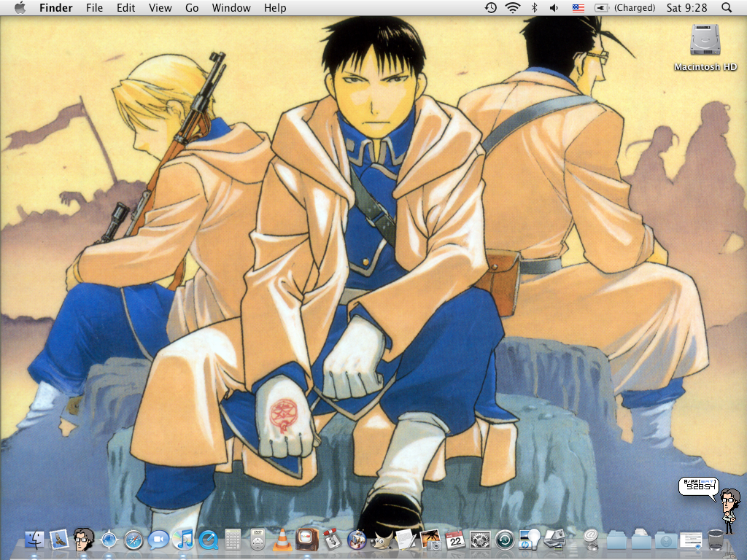Open the Edit menu

click(125, 7)
